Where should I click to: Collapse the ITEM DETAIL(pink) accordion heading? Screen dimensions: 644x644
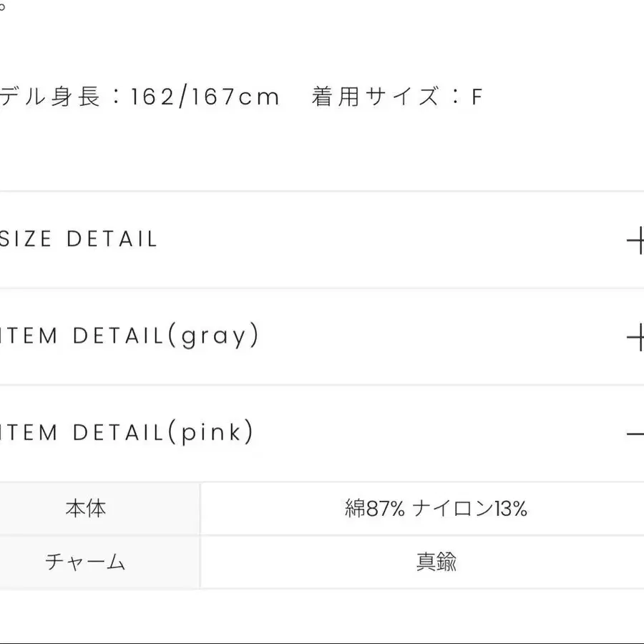(x=127, y=432)
